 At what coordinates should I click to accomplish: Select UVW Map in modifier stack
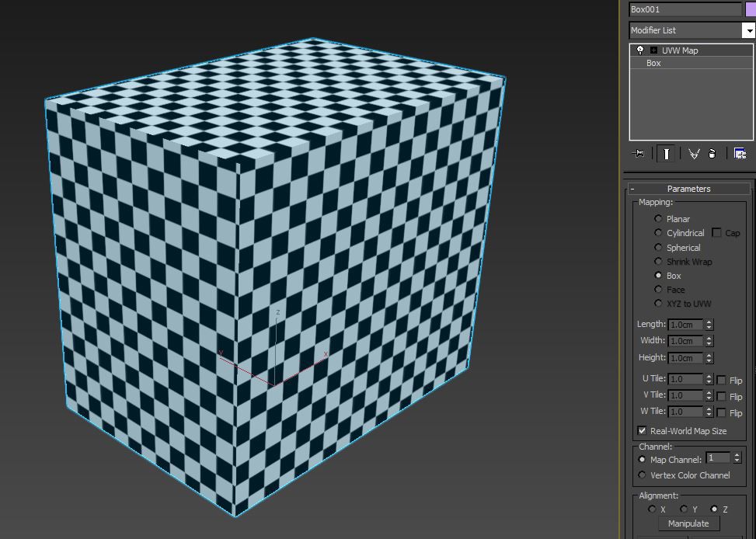pos(680,50)
